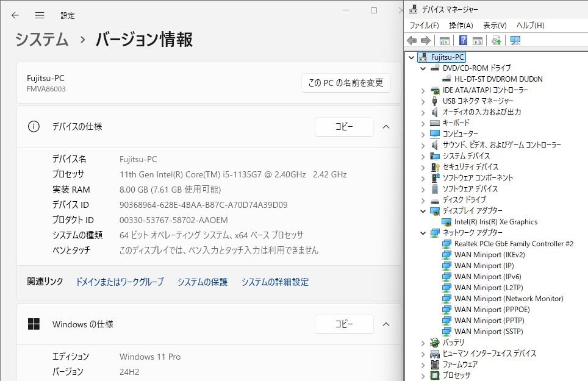Go back in Device Manager toolbar
The width and height of the screenshot is (588, 381).
pyautogui.click(x=412, y=40)
